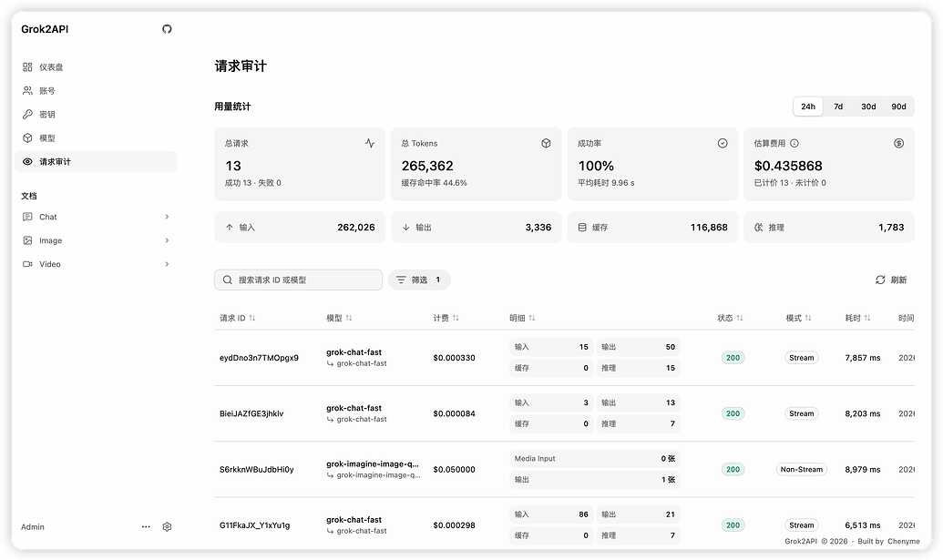
Task: Click the key icon 密钥
Action: point(27,114)
